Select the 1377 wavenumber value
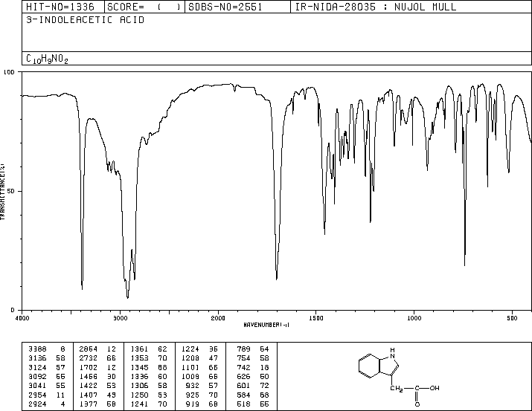Viewport: 532px width, 411px height. tap(89, 404)
